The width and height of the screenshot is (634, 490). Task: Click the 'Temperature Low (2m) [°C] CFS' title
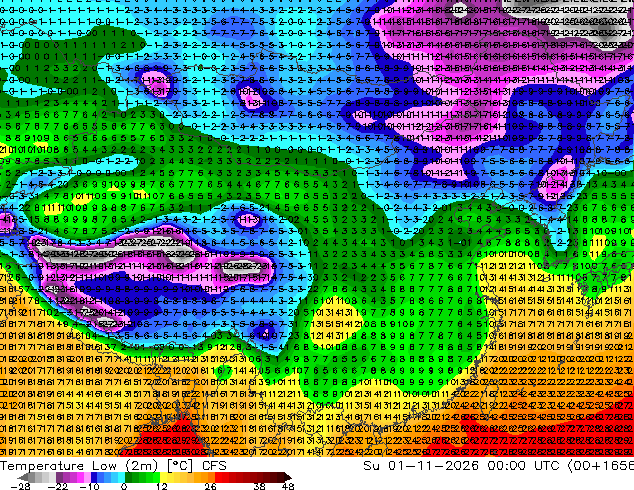(x=114, y=466)
